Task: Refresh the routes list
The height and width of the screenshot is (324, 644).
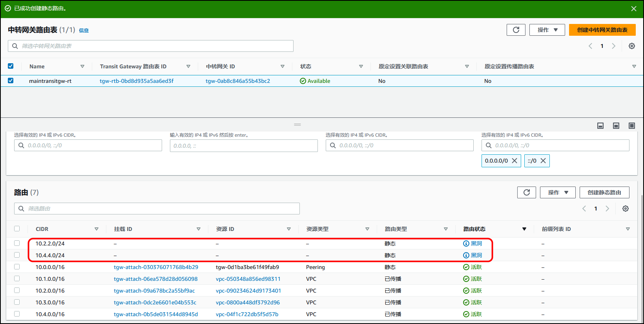Action: (x=526, y=192)
